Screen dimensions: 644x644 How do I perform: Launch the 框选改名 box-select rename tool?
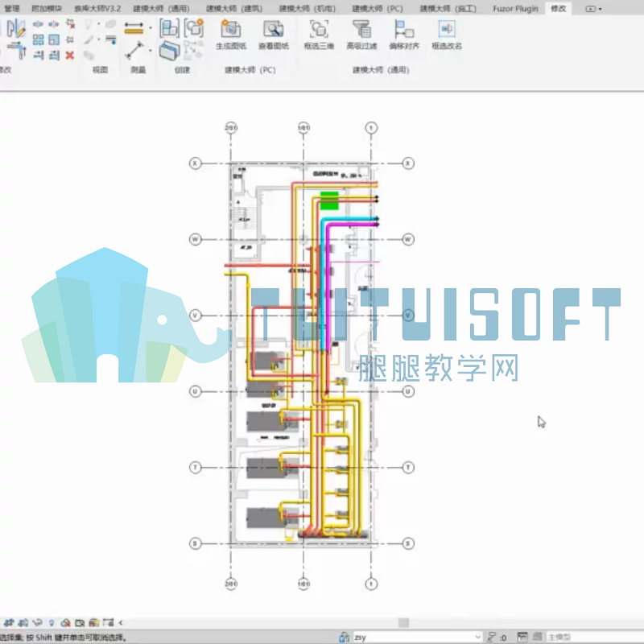coord(447,30)
